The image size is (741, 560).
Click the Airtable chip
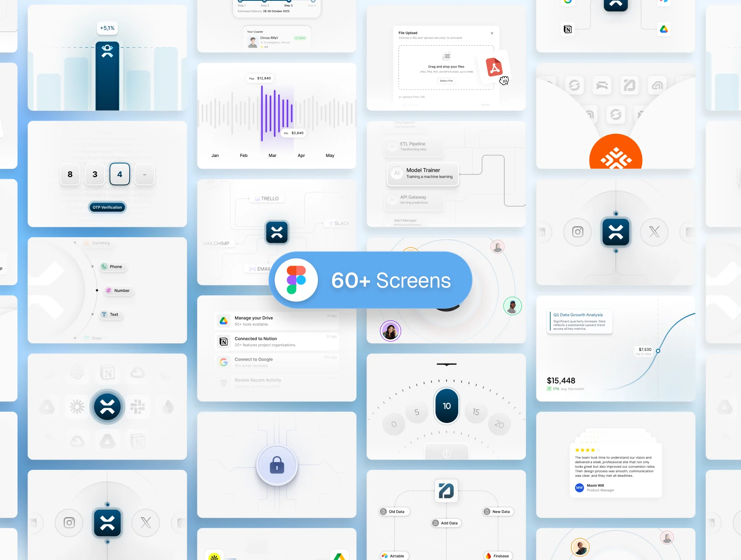pos(394,556)
